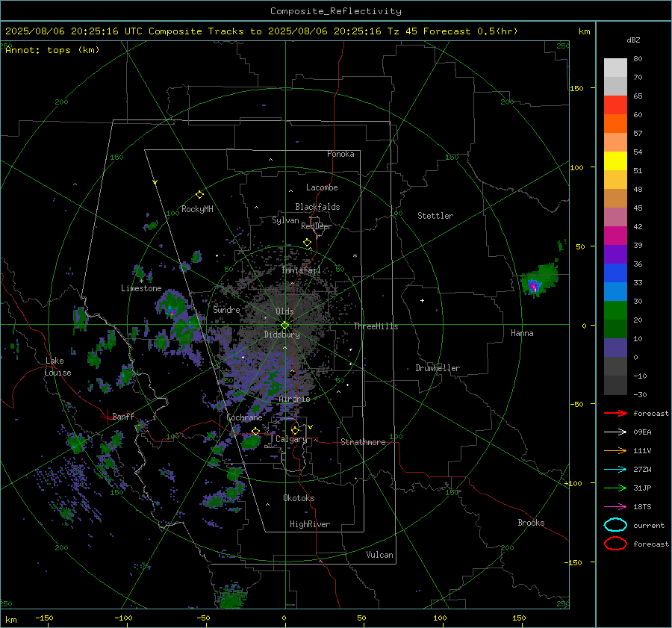Click the white plus marker north of Drumheller
The image size is (672, 628).
(x=422, y=300)
